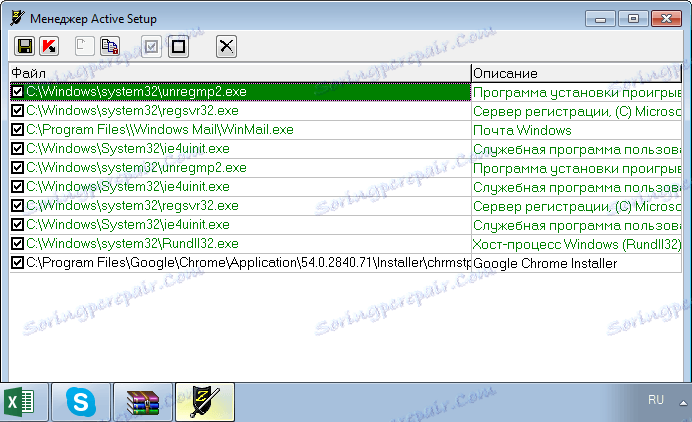Close the Менеджер Active Setup window

[666, 19]
